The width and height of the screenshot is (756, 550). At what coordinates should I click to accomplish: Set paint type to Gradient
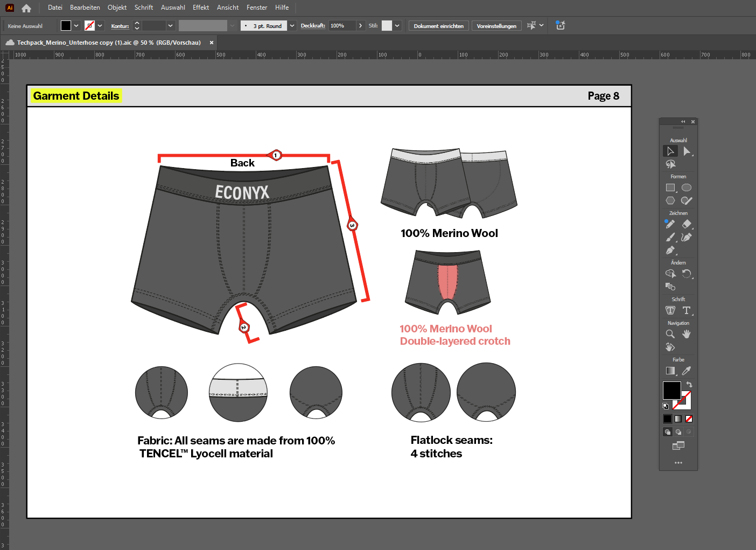tap(678, 419)
